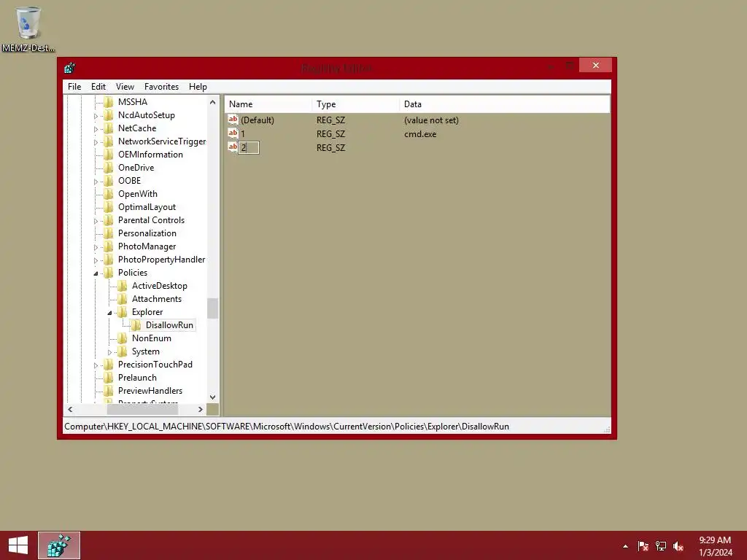Click the string icon of value 2
The width and height of the screenshot is (747, 560).
pyautogui.click(x=233, y=147)
